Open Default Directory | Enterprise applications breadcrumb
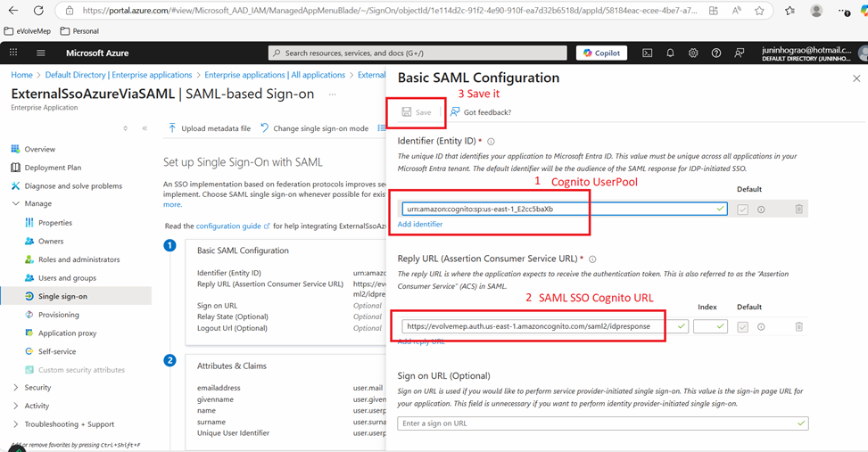Image resolution: width=868 pixels, height=452 pixels. pos(119,75)
